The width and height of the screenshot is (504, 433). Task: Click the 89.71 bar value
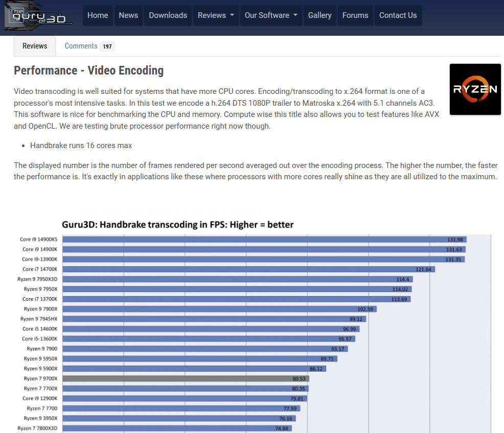[327, 359]
